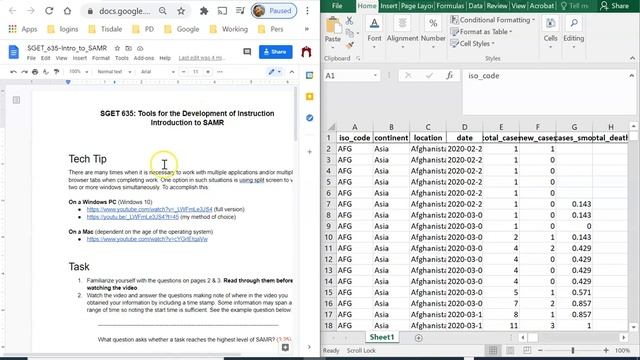Viewport: 640px width, 360px height.
Task: Show document outline in Docs
Action: pos(16,100)
